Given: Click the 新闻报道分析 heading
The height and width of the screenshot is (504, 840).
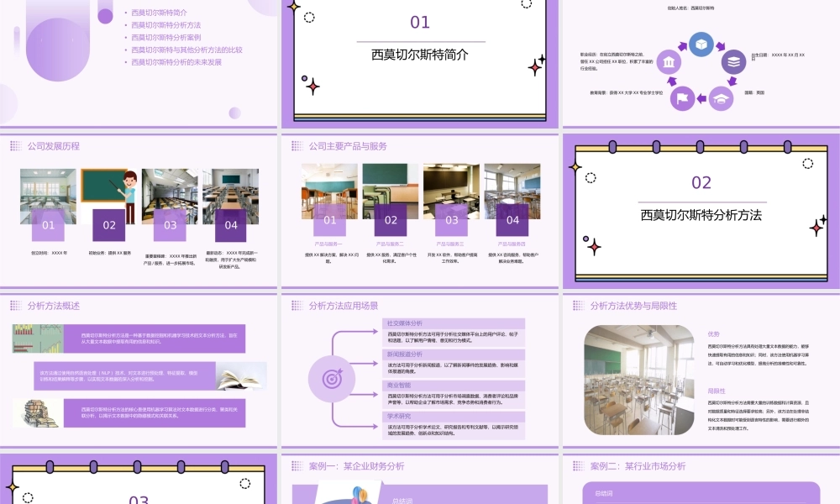Looking at the screenshot, I should [x=405, y=354].
